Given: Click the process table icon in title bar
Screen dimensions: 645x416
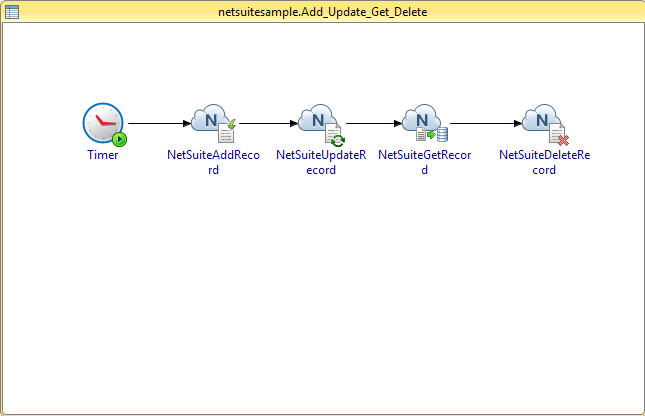Looking at the screenshot, I should (11, 10).
